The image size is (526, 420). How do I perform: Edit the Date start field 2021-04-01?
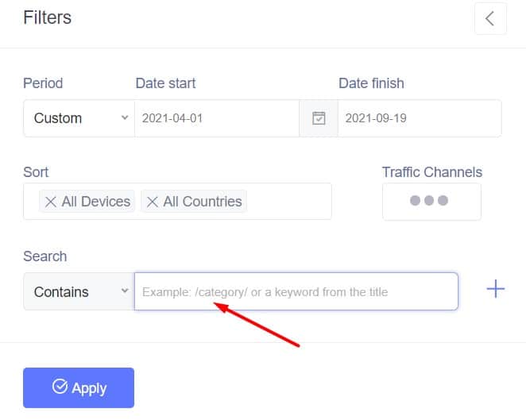tap(217, 118)
